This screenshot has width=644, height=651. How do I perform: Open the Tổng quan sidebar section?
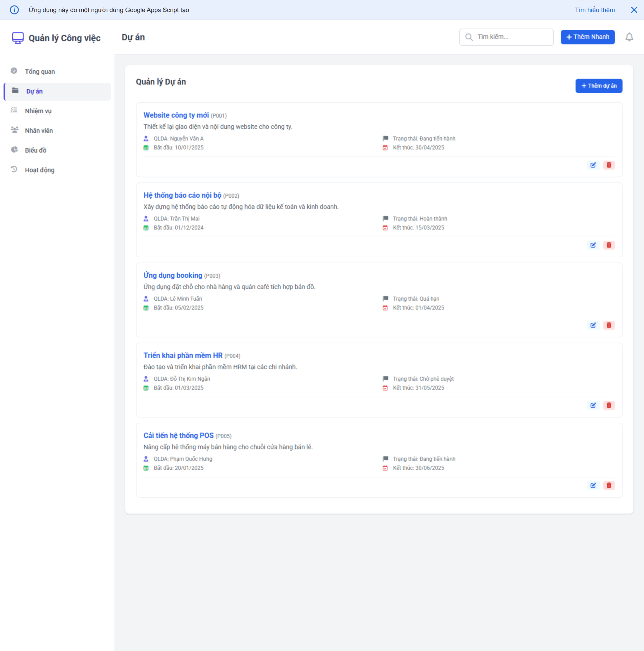(x=39, y=71)
